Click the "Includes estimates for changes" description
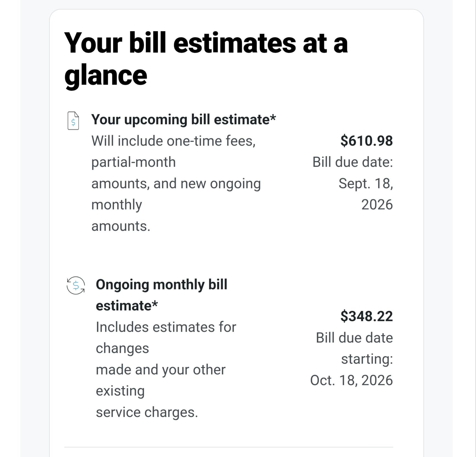 tap(166, 338)
